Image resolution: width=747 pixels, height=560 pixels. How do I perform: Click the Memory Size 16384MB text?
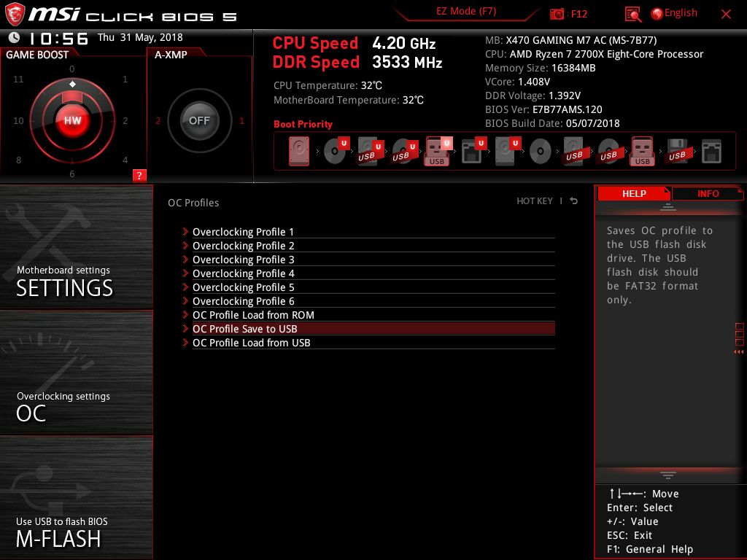click(x=541, y=68)
